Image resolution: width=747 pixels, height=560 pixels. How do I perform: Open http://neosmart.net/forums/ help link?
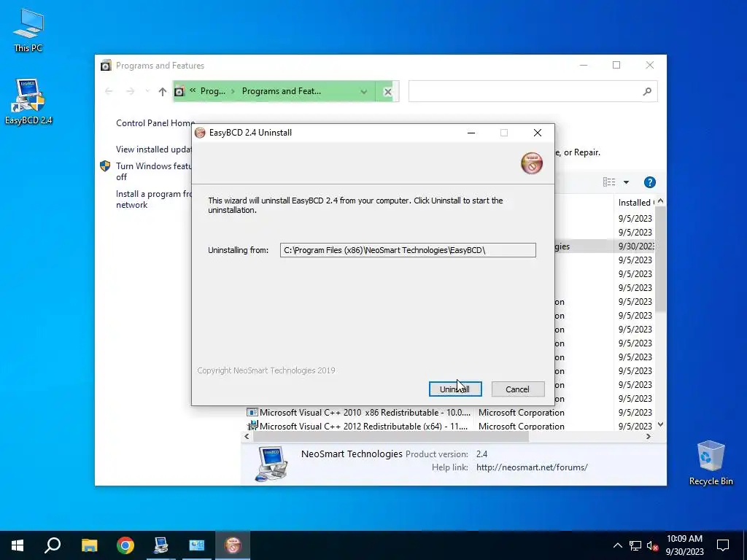(x=532, y=467)
